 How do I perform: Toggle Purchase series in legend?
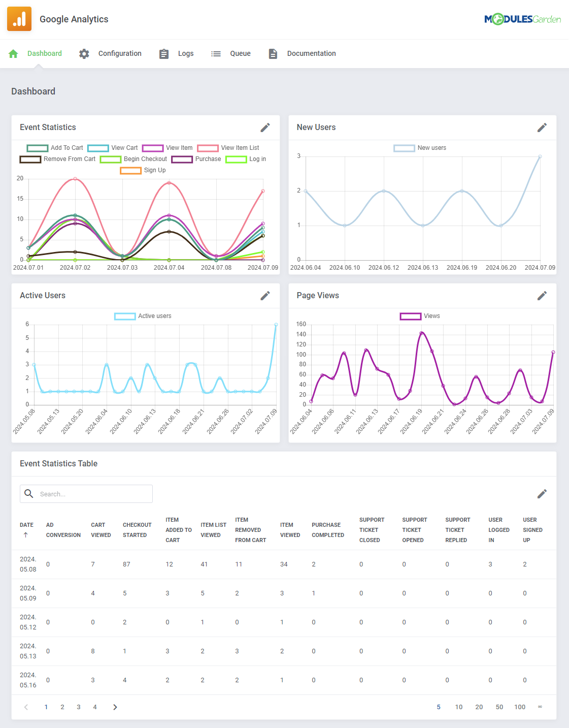click(x=196, y=159)
